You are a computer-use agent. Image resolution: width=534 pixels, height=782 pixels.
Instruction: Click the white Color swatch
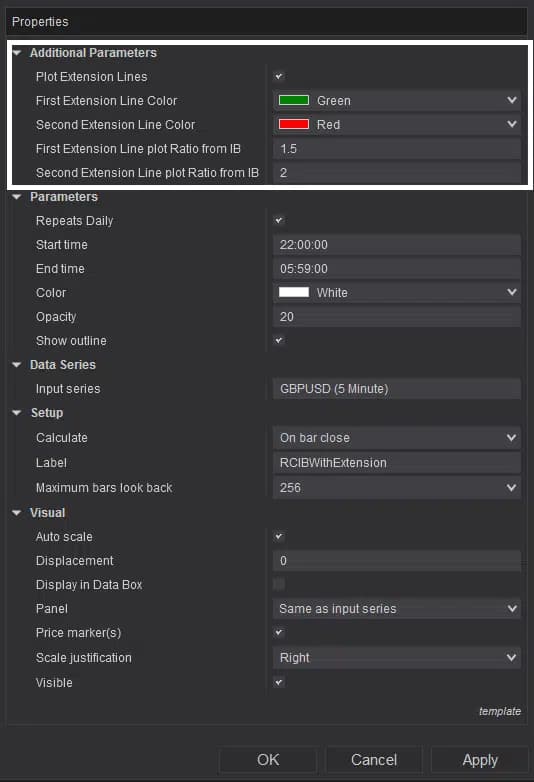pyautogui.click(x=294, y=292)
